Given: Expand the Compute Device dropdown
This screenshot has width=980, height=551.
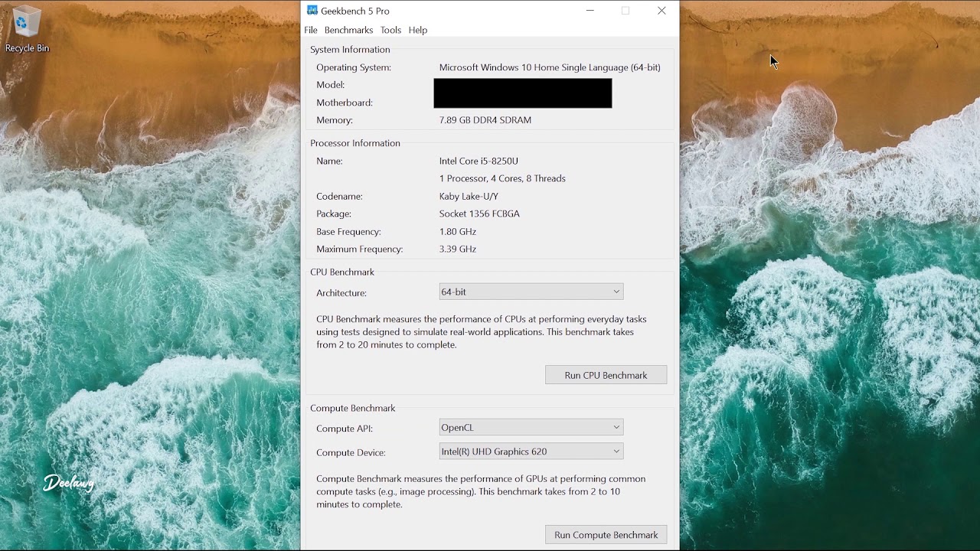Looking at the screenshot, I should (x=531, y=452).
